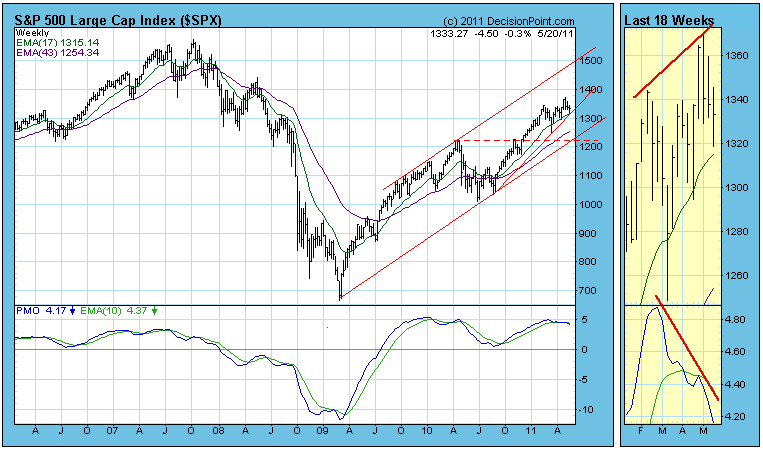Click the "1340" label in Last 18 Weeks panel
Image resolution: width=763 pixels, height=452 pixels.
(x=736, y=100)
